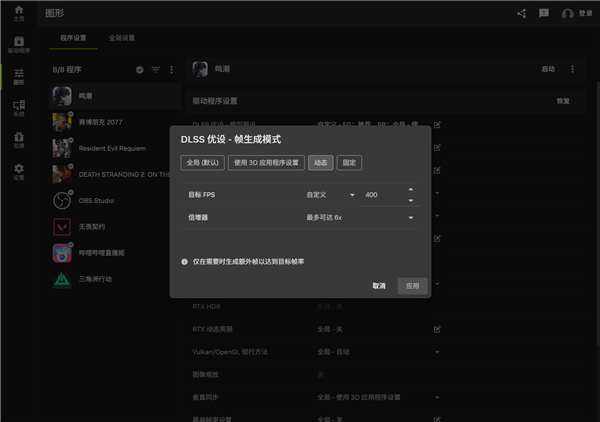Click the 取消 cancel button
The width and height of the screenshot is (600, 422).
[379, 286]
